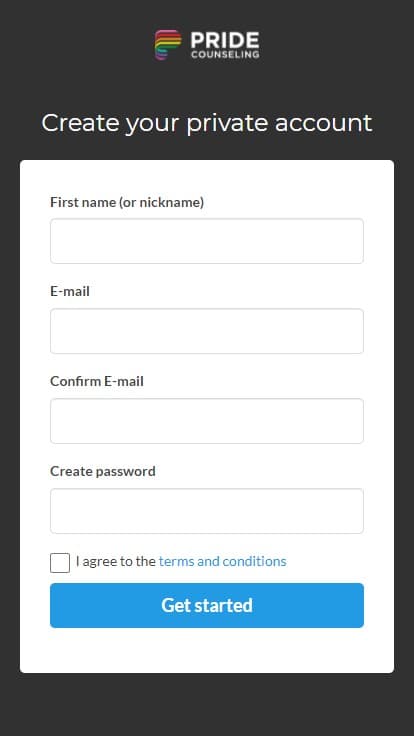Click empty white area below Get started
The image size is (414, 736).
tap(207, 650)
